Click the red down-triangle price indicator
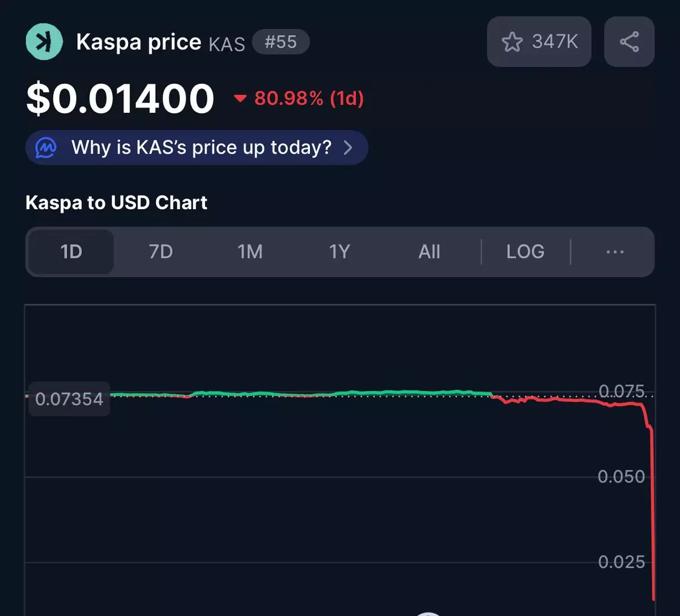Viewport: 680px width, 616px height. click(240, 99)
